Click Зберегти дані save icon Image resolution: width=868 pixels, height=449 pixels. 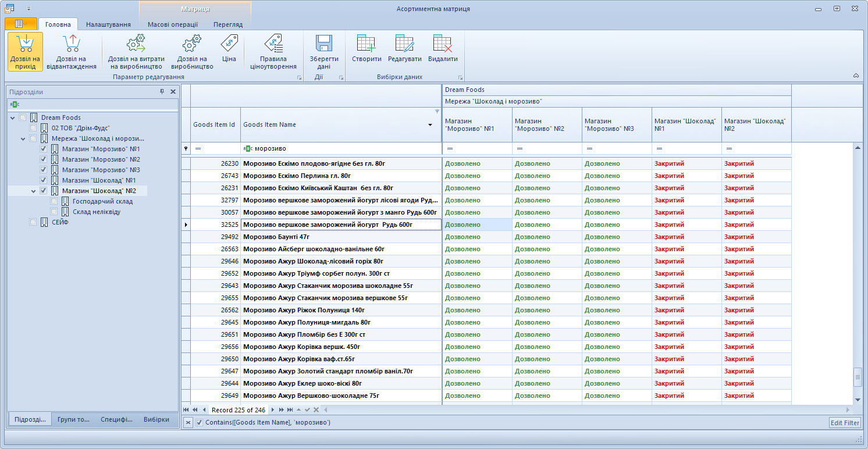323,45
